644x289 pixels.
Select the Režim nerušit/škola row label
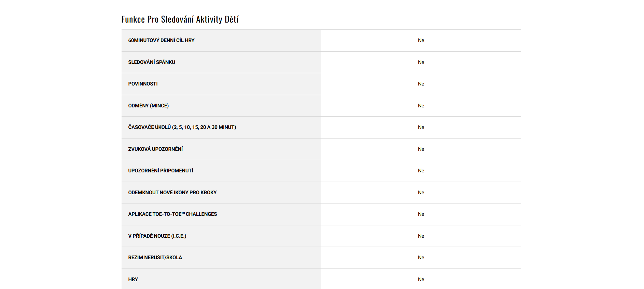pos(155,258)
